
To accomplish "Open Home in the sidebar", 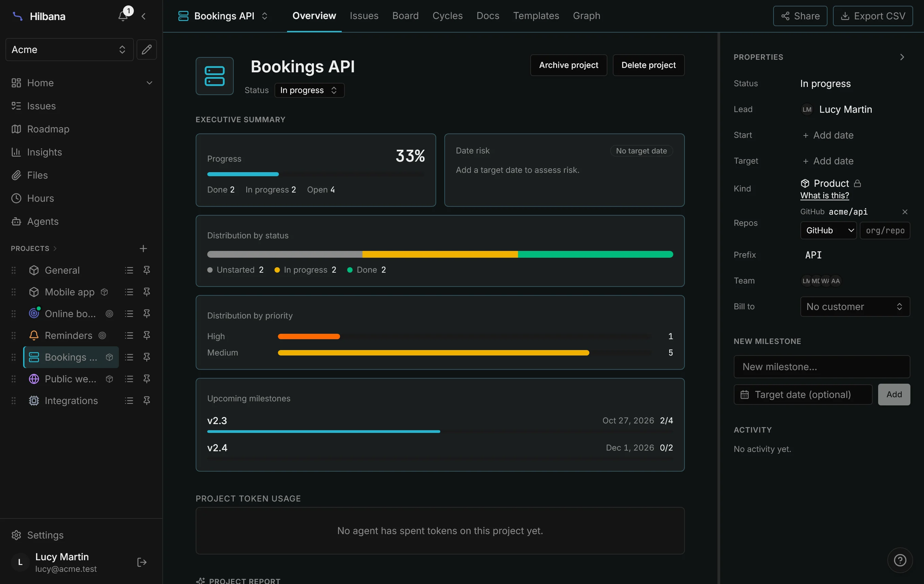I will (x=40, y=83).
